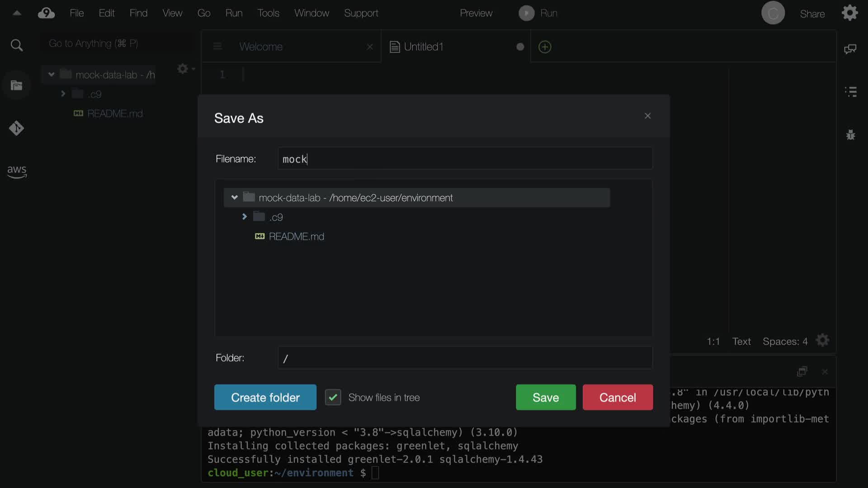Collapse mock-data-lab folder in Save As tree
The image size is (868, 488).
235,197
